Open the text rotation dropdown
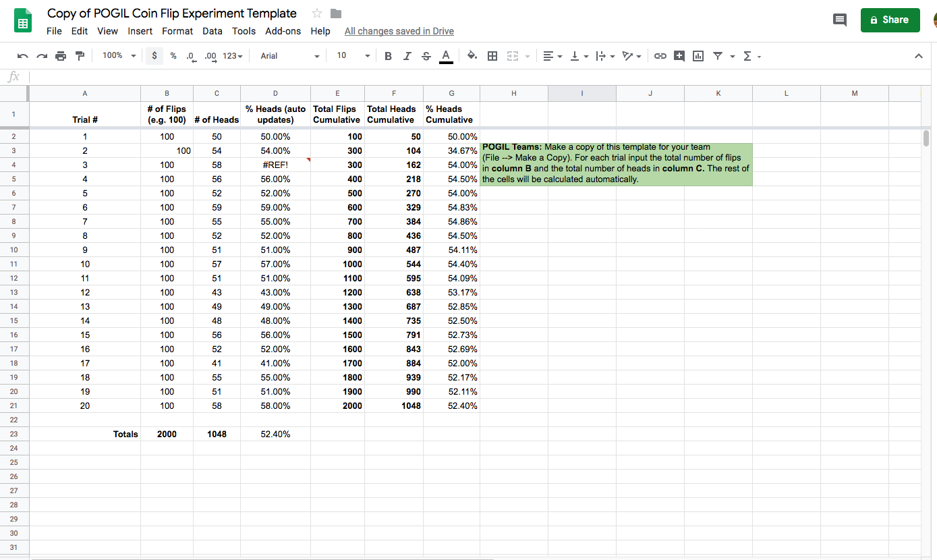Viewport: 937px width, 560px height. point(631,56)
